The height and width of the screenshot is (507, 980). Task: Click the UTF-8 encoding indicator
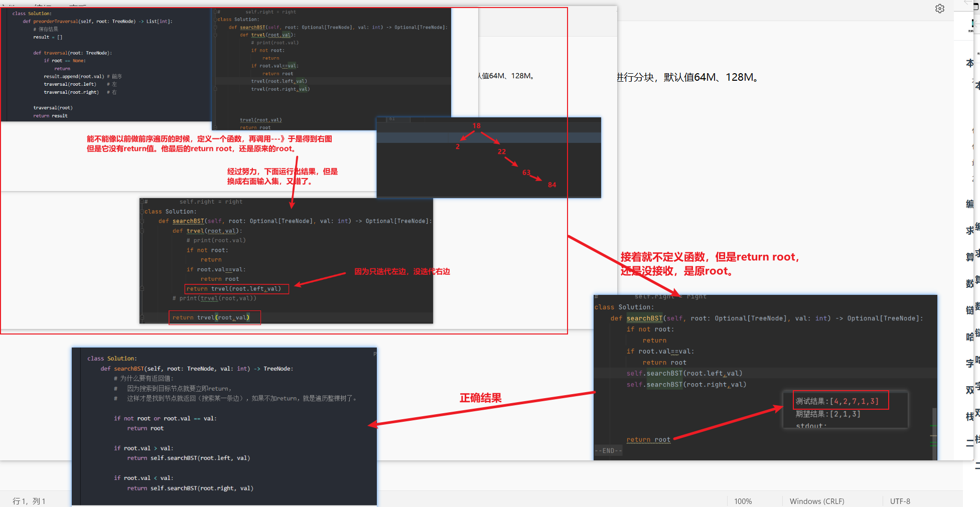[900, 501]
